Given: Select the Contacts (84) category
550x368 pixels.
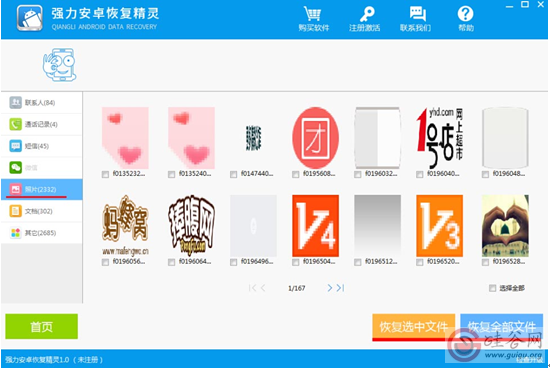Looking at the screenshot, I should [41, 102].
